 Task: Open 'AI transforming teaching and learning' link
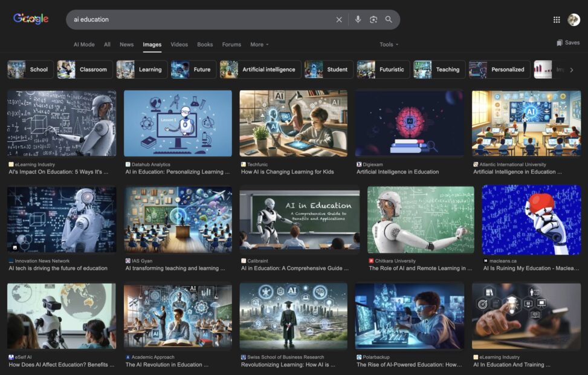(x=175, y=268)
